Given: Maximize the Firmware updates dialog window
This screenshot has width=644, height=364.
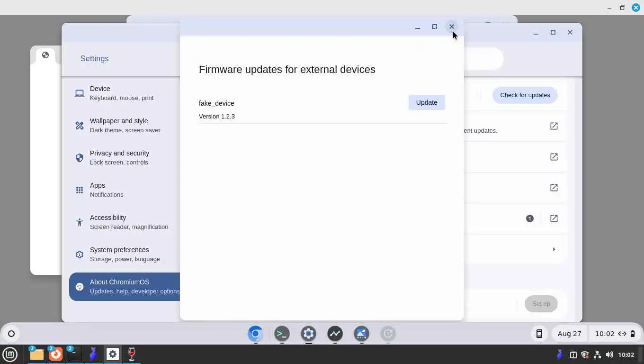Looking at the screenshot, I should click(x=434, y=27).
